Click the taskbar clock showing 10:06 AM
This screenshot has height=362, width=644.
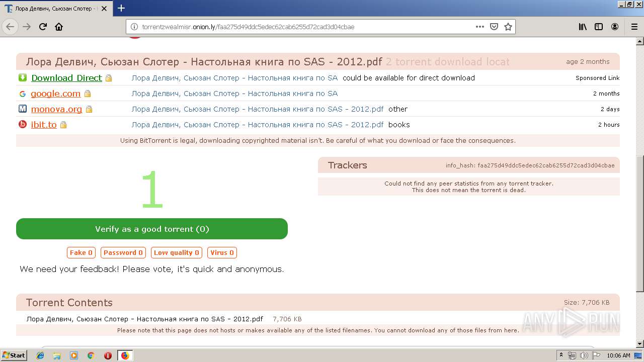tap(618, 355)
